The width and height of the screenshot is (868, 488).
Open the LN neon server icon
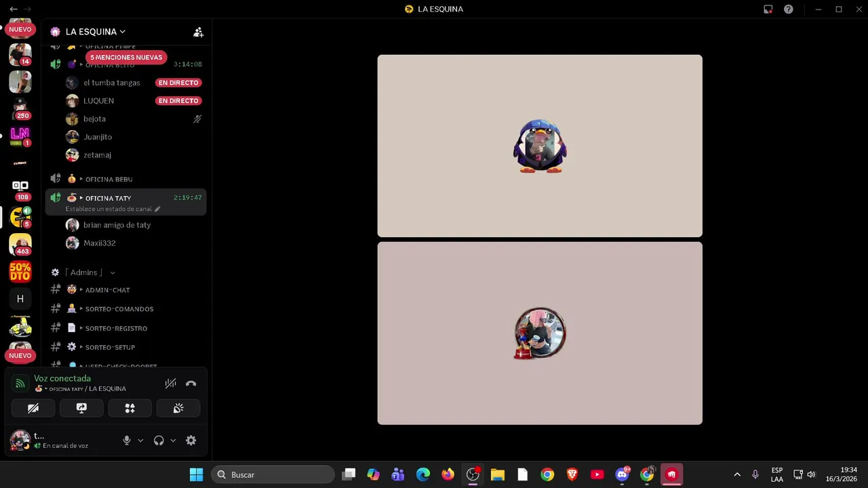20,136
